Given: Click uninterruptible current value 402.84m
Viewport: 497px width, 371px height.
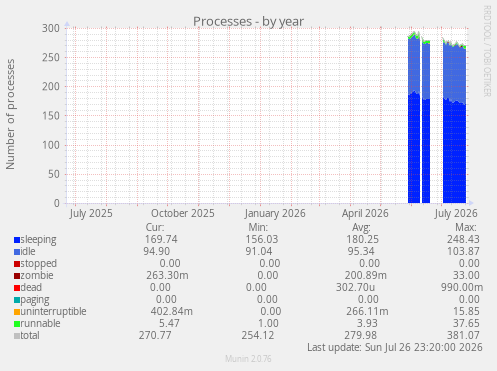Looking at the screenshot, I should pyautogui.click(x=172, y=311).
